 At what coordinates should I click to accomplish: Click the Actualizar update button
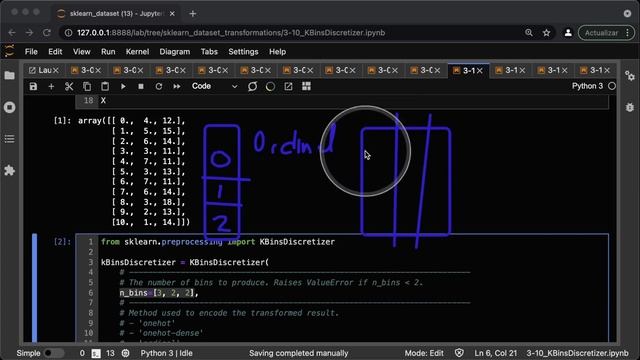tap(601, 33)
